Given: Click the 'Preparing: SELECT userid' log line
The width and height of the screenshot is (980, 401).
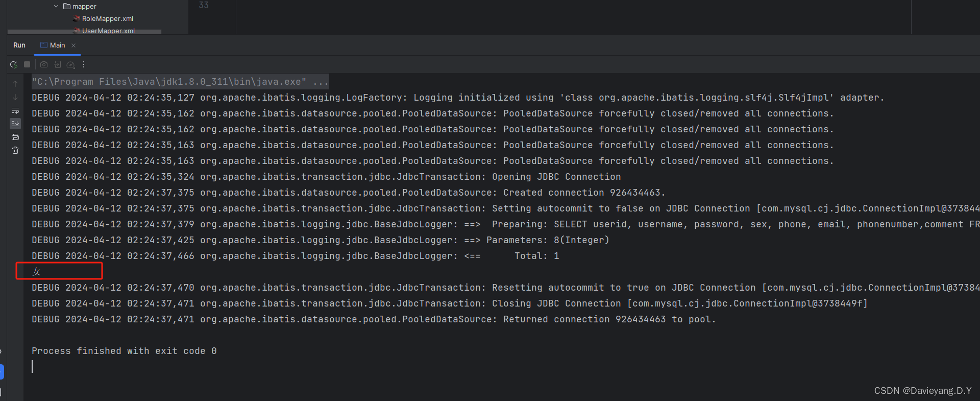Looking at the screenshot, I should click(x=505, y=224).
